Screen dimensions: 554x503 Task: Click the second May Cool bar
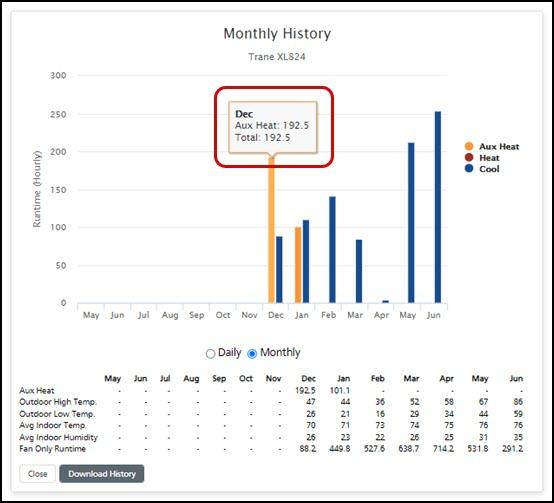(x=411, y=223)
